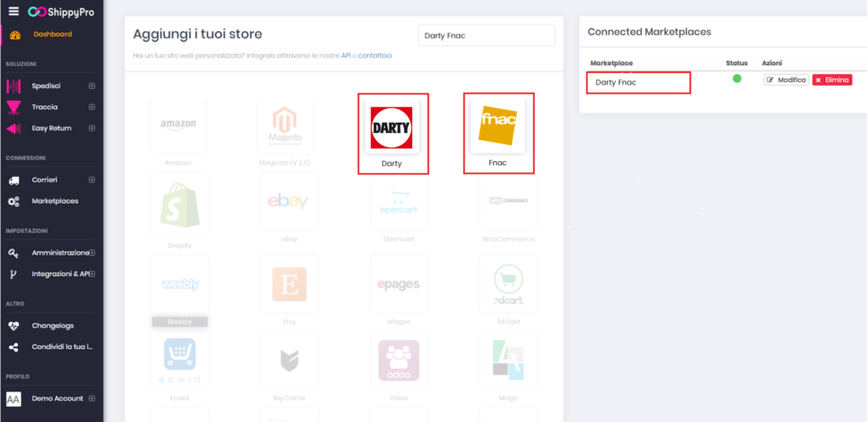Select the ePages store logo
Viewport: 868px width, 422px height.
point(398,284)
